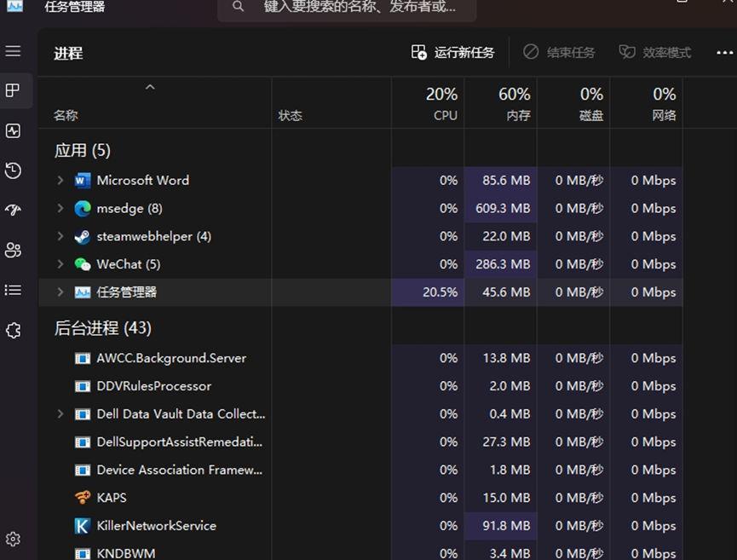Open the Startup apps sidebar icon

(13, 211)
